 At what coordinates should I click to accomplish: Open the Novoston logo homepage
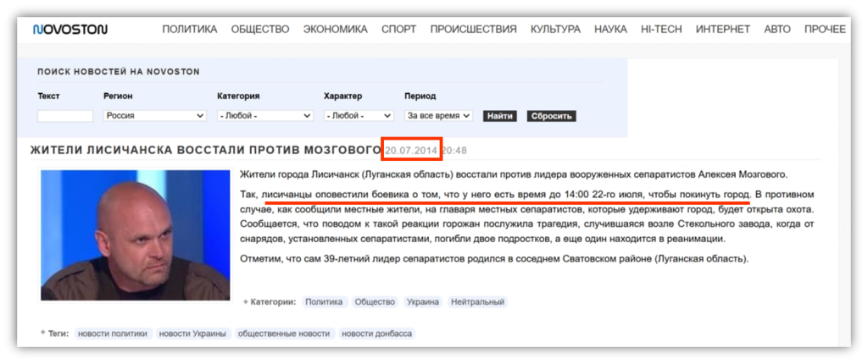[70, 30]
